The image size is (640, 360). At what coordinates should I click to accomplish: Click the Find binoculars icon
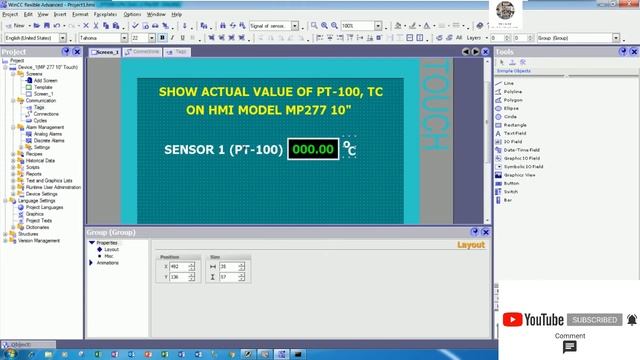[x=223, y=26]
